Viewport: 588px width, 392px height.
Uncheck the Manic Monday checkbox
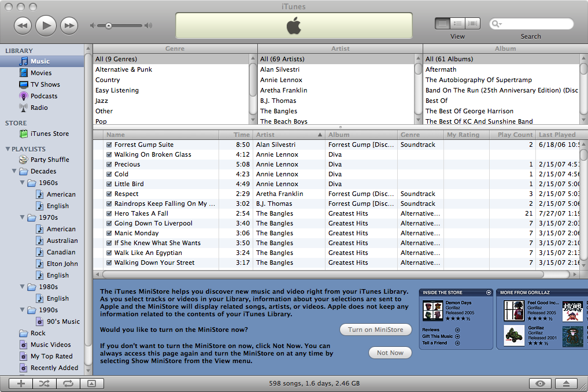tap(109, 233)
